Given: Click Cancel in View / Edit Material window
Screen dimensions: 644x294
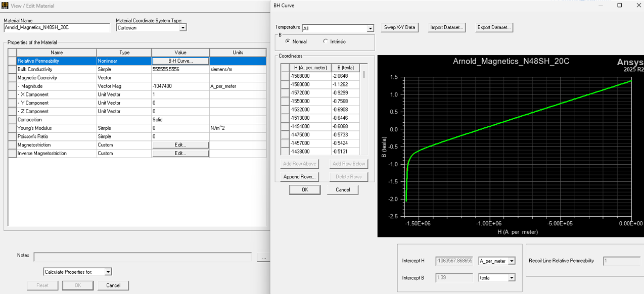Looking at the screenshot, I should pyautogui.click(x=113, y=285).
